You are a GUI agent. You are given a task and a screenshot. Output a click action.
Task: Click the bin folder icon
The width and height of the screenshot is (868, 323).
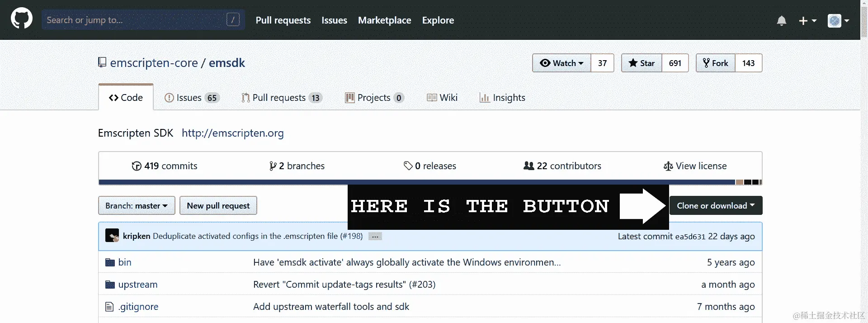point(110,262)
